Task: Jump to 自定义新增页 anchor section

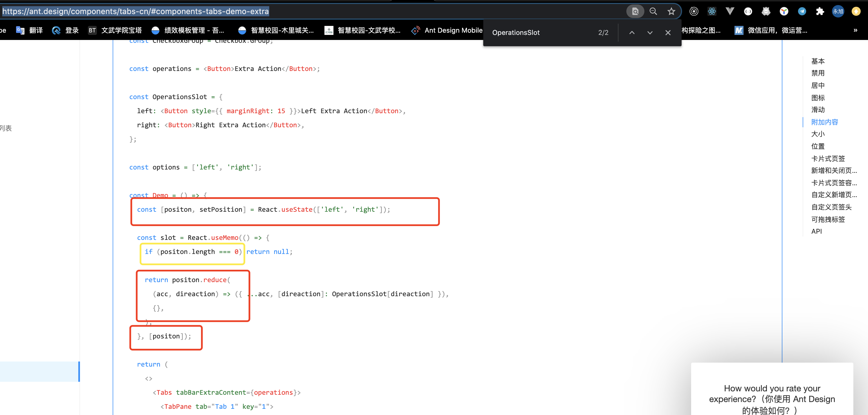Action: pyautogui.click(x=834, y=195)
